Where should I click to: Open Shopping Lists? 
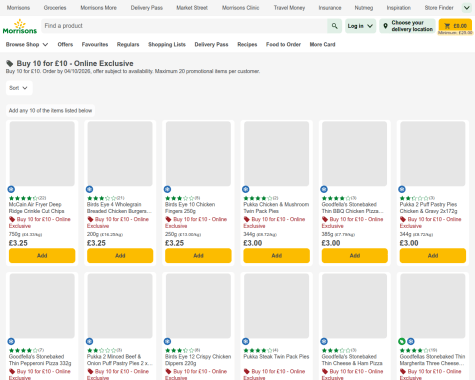tap(167, 44)
